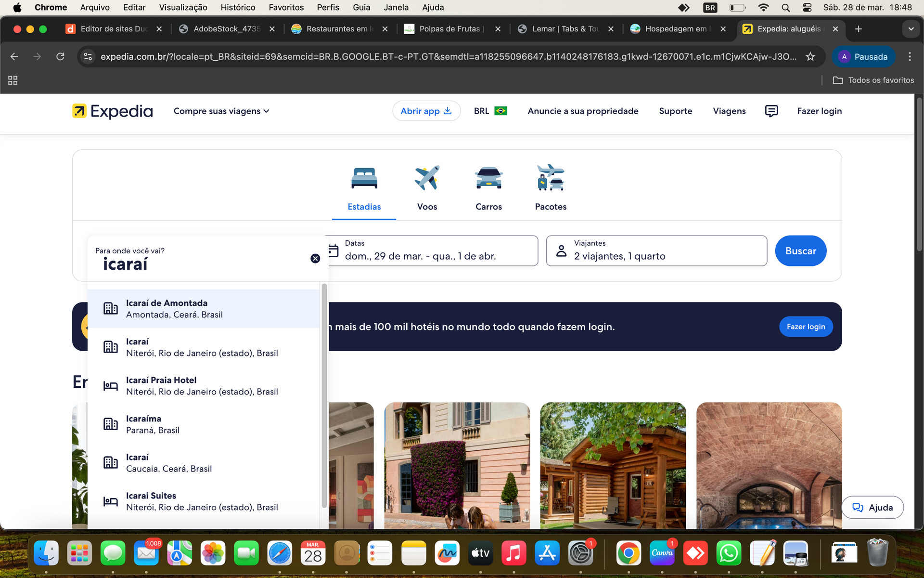This screenshot has height=578, width=924.
Task: Switch to the Estadias tab
Action: 364,207
